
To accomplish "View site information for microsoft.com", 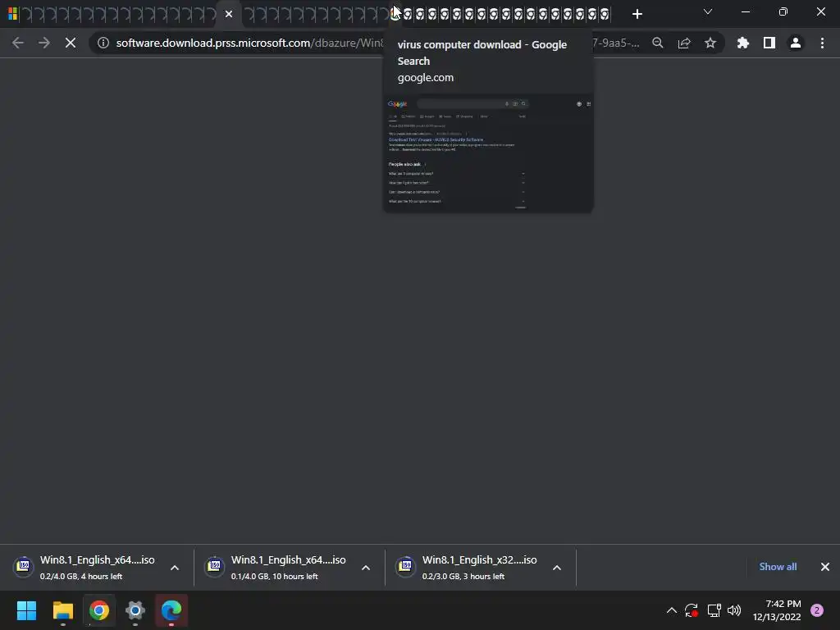I will click(103, 43).
